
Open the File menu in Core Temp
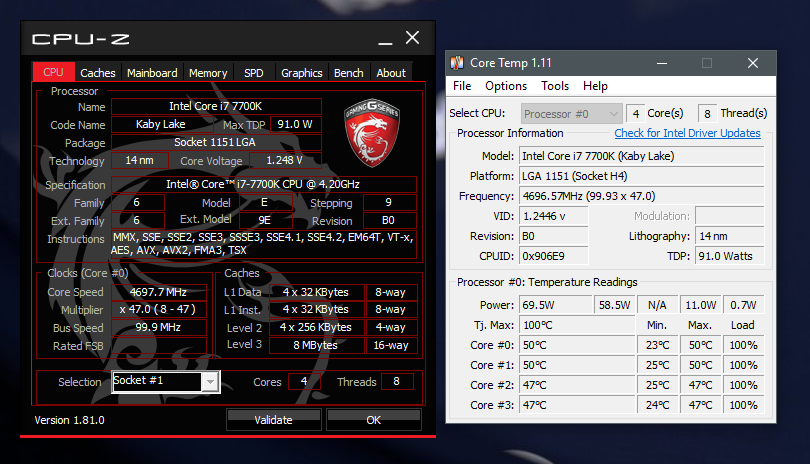(x=462, y=86)
